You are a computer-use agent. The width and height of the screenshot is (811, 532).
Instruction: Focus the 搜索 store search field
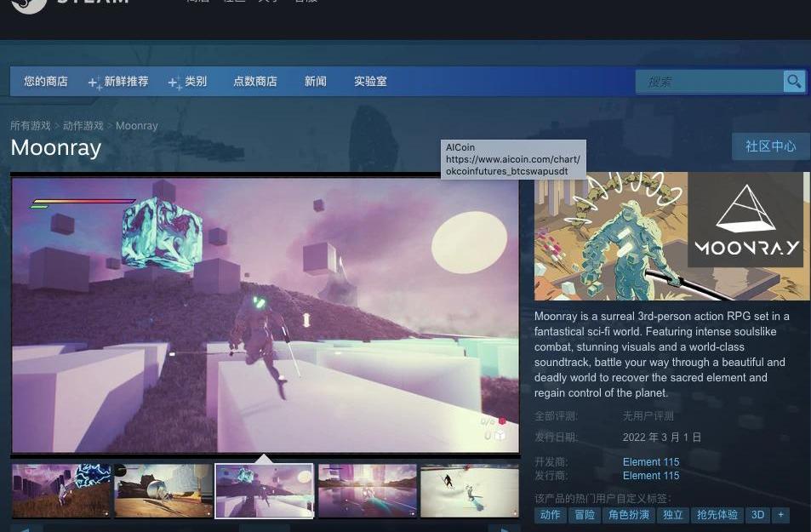tap(709, 82)
